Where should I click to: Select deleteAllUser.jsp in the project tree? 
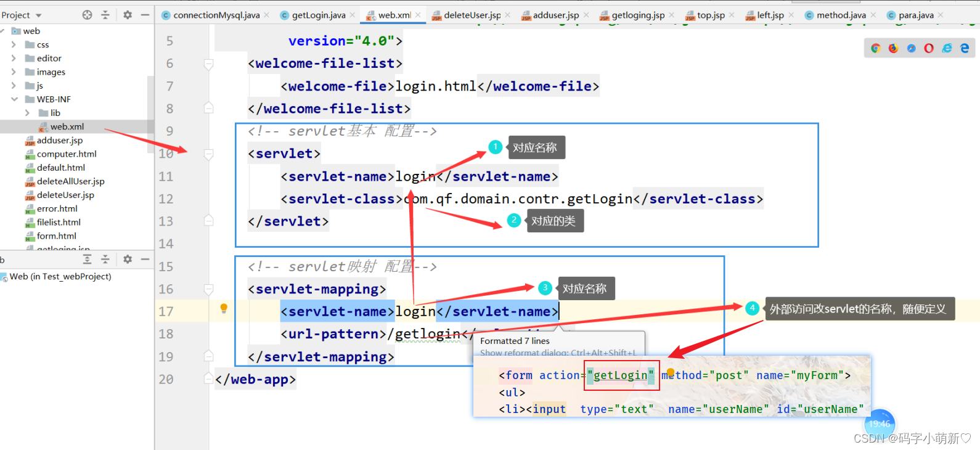click(x=71, y=181)
